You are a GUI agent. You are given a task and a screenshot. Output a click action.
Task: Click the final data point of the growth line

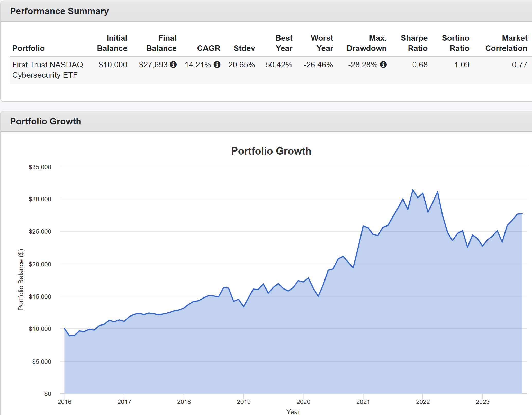click(x=522, y=214)
